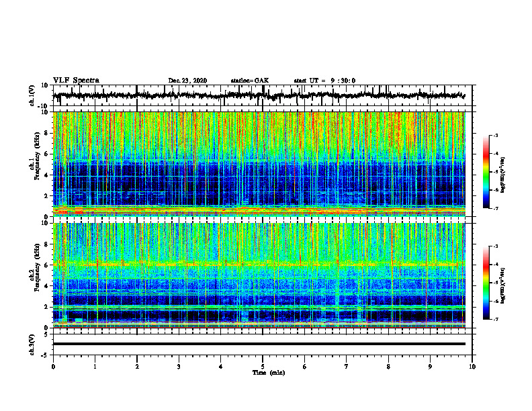The width and height of the screenshot is (532, 411).
Task: Click the ch.2 colorbar log(PSD) label
Action: pyautogui.click(x=503, y=285)
